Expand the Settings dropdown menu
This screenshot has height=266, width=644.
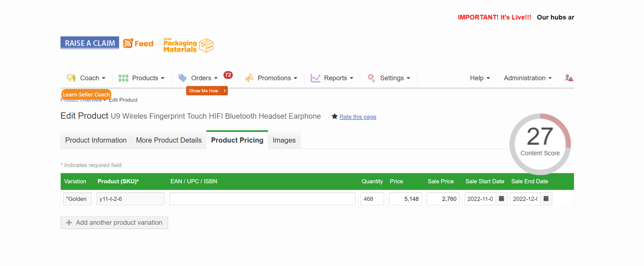[x=395, y=78]
